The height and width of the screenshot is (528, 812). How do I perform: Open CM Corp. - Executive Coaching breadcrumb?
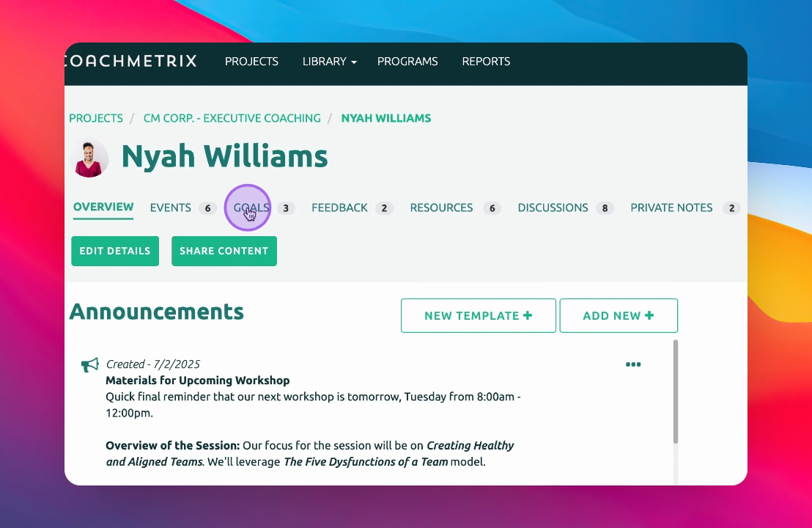point(232,118)
